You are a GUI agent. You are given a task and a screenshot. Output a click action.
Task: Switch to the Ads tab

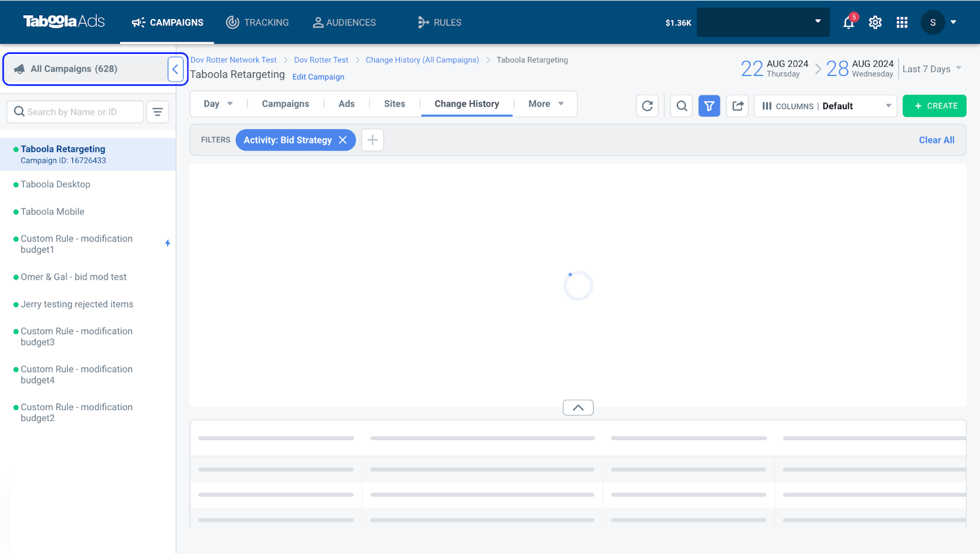pos(347,104)
